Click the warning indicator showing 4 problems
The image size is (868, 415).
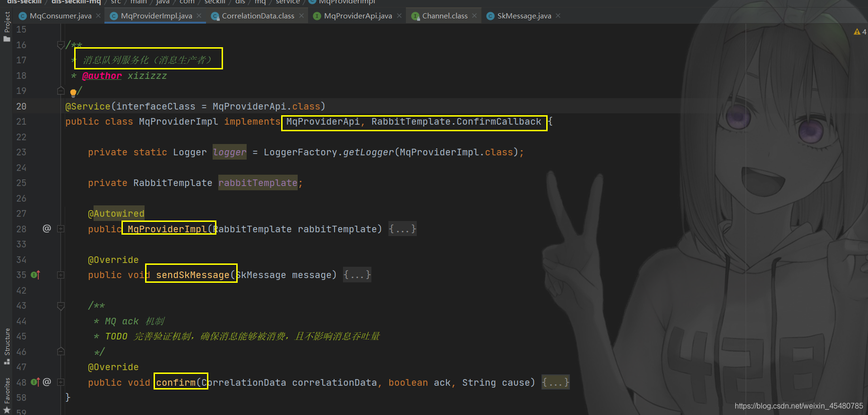pyautogui.click(x=860, y=32)
